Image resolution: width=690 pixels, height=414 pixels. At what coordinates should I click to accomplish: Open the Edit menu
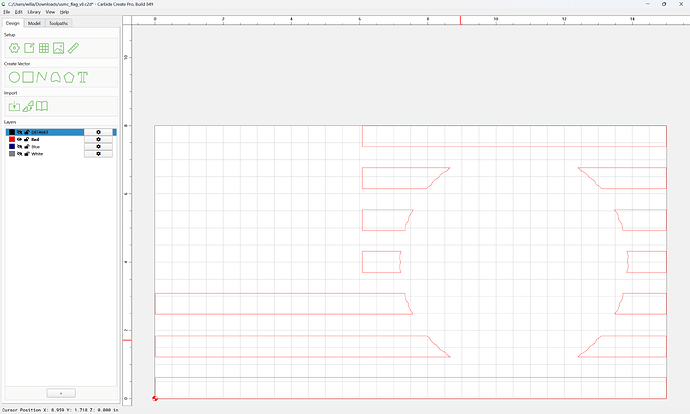18,12
